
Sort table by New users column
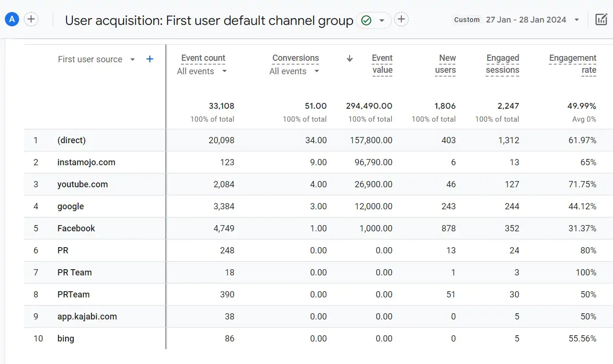(446, 64)
